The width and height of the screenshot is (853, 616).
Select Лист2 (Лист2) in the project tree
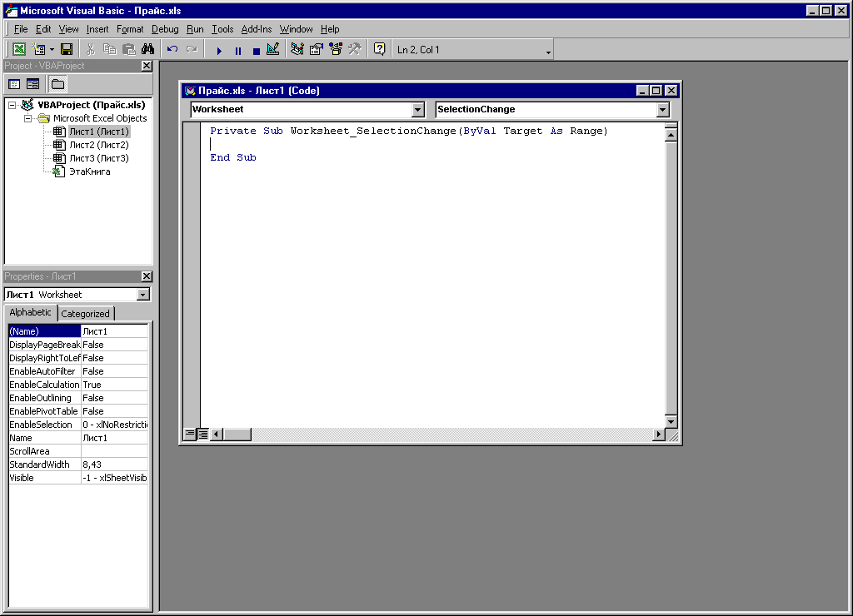[x=98, y=145]
